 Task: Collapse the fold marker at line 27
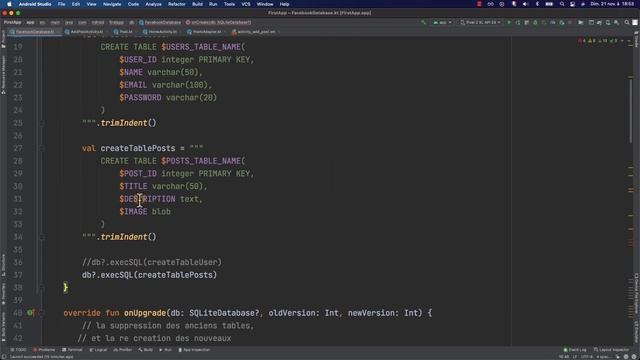tap(42, 148)
